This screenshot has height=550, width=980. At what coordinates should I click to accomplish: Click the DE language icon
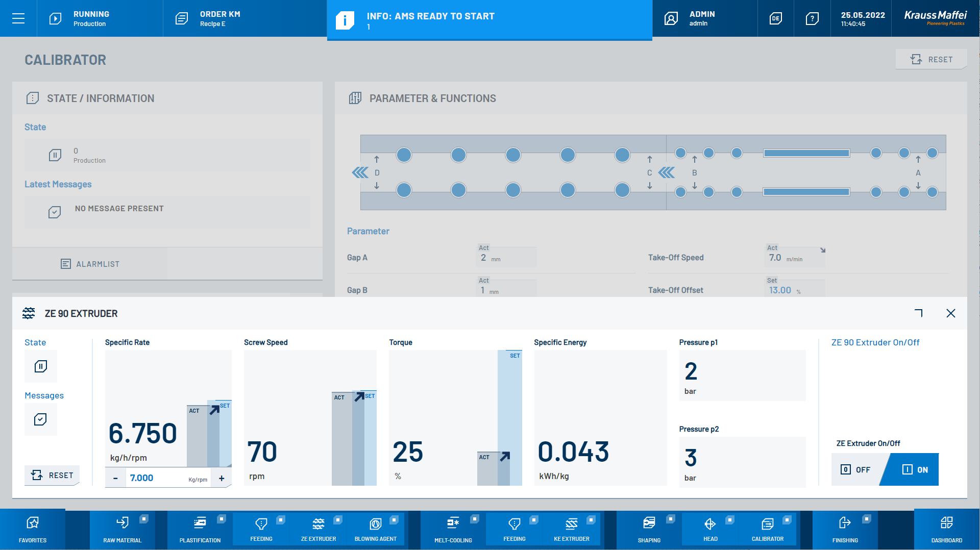click(x=775, y=19)
